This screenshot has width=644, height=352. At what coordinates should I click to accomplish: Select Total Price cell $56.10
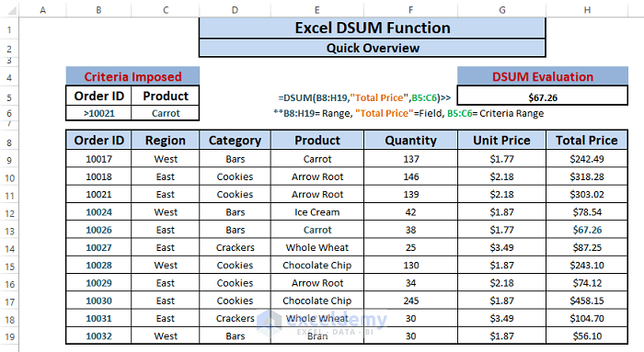point(587,335)
